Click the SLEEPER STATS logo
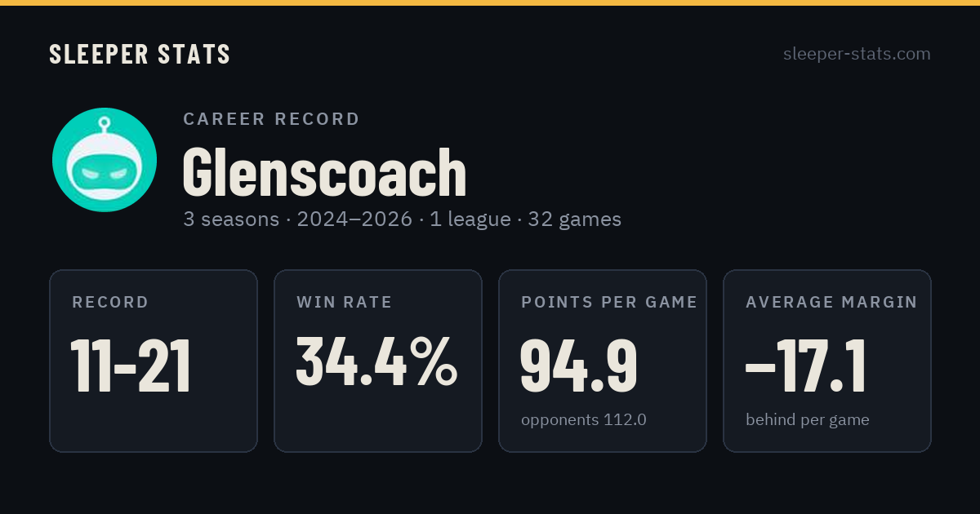The height and width of the screenshot is (514, 980). [x=140, y=55]
